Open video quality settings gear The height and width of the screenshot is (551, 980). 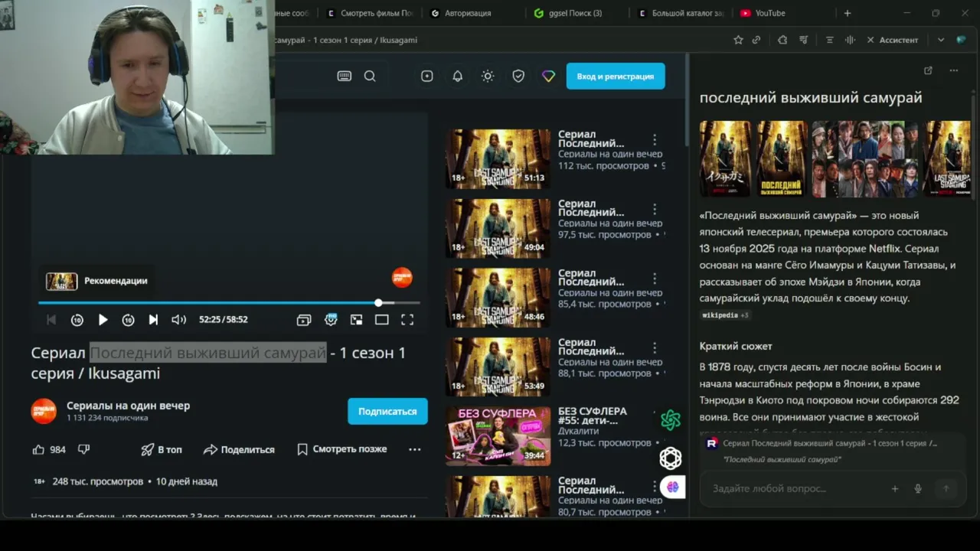click(x=331, y=320)
